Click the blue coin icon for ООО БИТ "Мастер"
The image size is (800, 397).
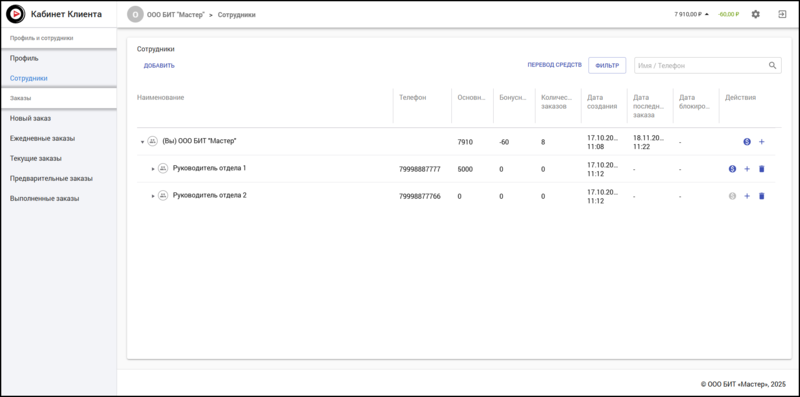coord(747,142)
